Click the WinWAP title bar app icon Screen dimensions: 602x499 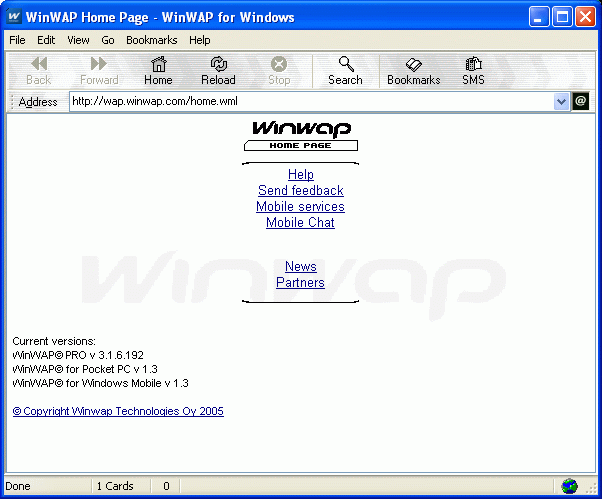click(x=14, y=17)
